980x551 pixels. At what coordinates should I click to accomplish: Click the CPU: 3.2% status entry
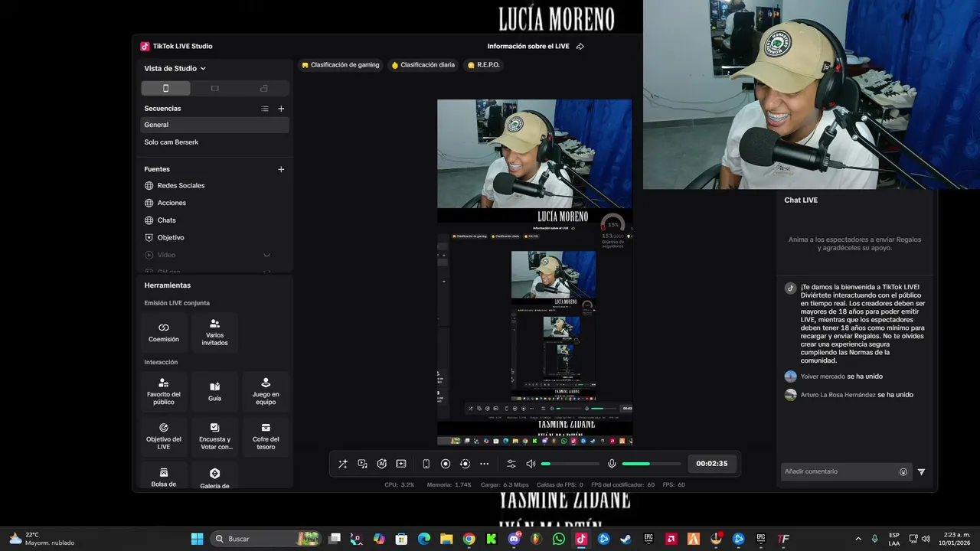399,484
